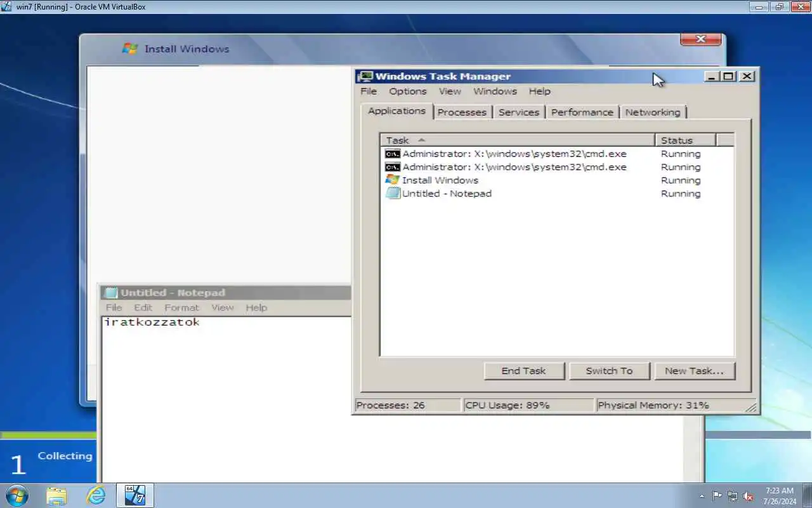The height and width of the screenshot is (508, 812).
Task: Click the Running status of Install Windows row
Action: [681, 180]
